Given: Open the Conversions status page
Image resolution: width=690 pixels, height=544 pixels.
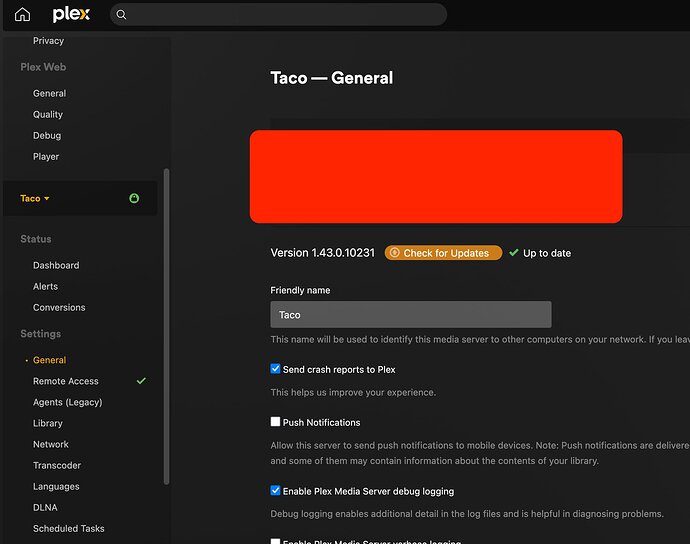Looking at the screenshot, I should pos(59,308).
